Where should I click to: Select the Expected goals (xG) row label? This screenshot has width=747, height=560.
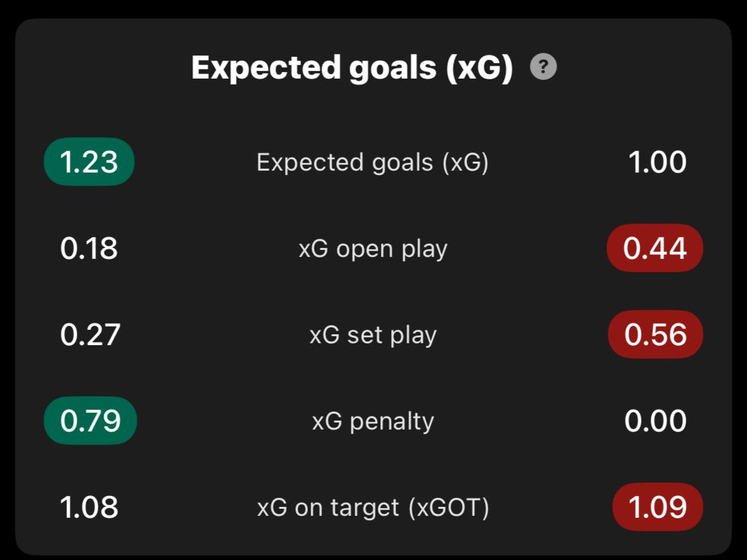click(373, 163)
